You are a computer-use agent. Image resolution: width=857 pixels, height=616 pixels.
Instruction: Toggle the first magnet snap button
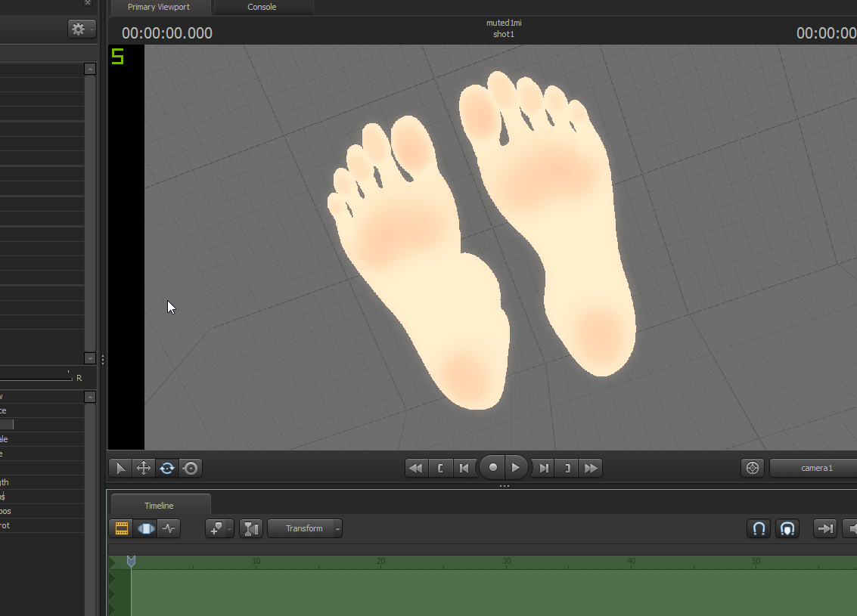click(x=759, y=529)
